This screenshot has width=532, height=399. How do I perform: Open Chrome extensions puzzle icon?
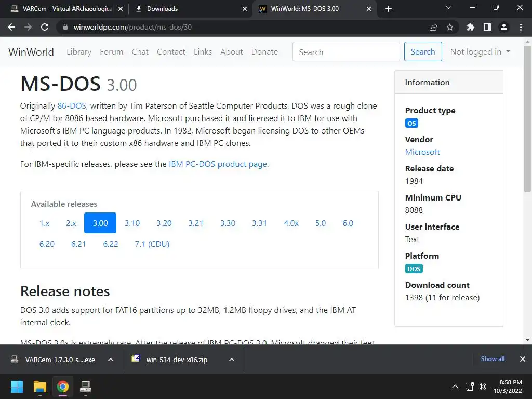pyautogui.click(x=470, y=27)
